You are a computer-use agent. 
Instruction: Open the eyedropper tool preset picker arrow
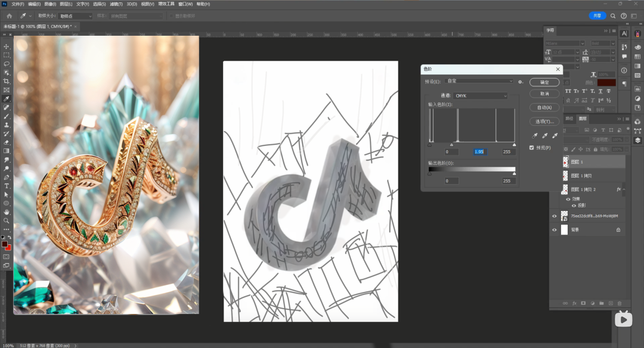point(30,16)
